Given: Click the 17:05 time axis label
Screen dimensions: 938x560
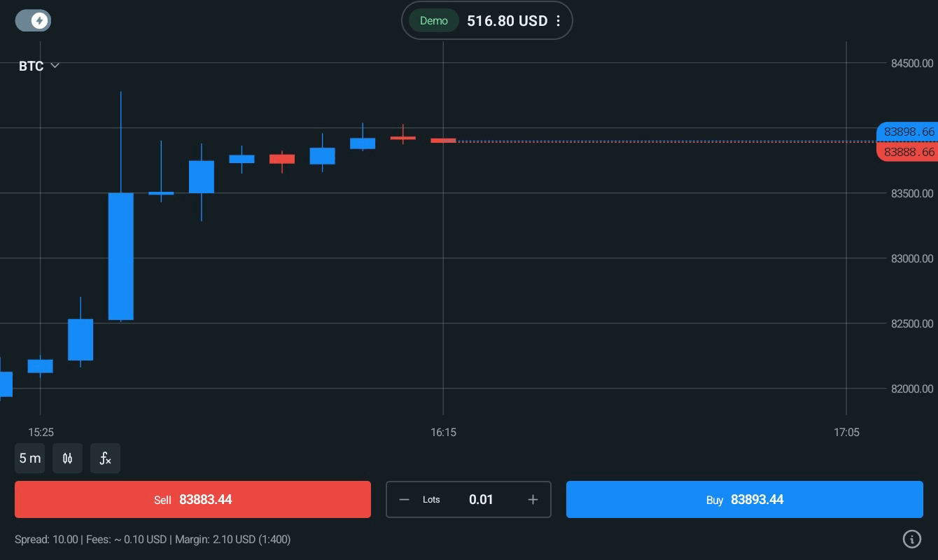Looking at the screenshot, I should 846,433.
